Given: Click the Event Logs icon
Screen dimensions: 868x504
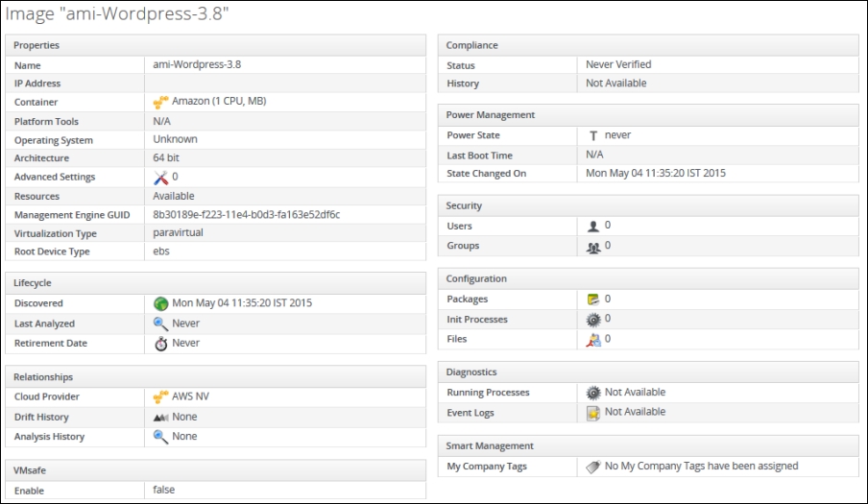Looking at the screenshot, I should pyautogui.click(x=592, y=413).
